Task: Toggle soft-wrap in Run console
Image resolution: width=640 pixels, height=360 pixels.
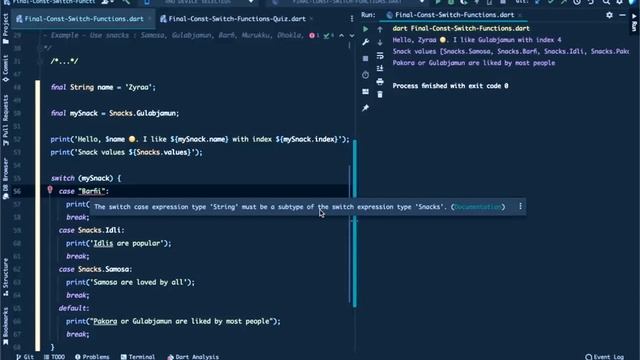Action: (x=380, y=56)
